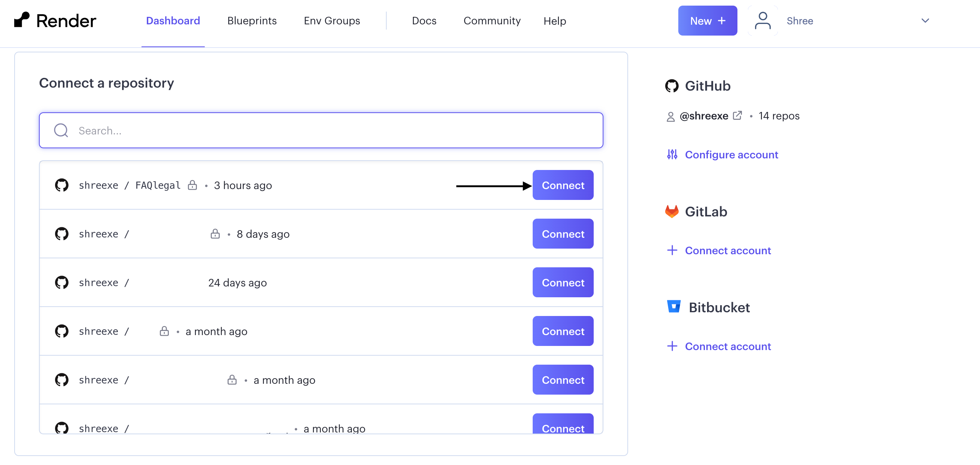The height and width of the screenshot is (465, 980).
Task: Click the plus icon under GitLab
Action: click(x=672, y=250)
